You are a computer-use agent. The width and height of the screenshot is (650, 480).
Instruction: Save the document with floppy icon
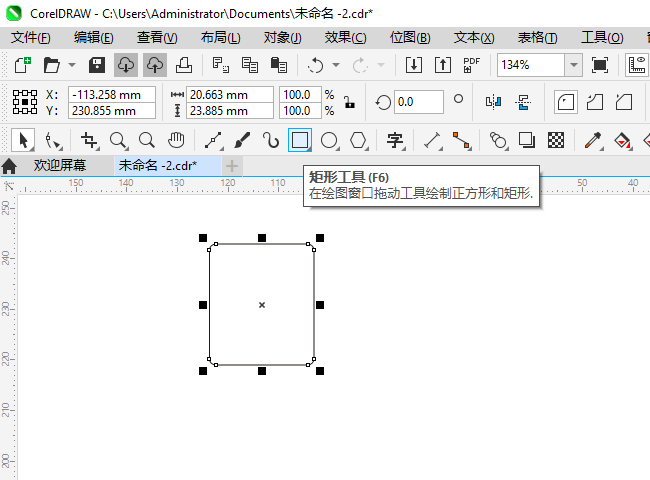click(97, 65)
